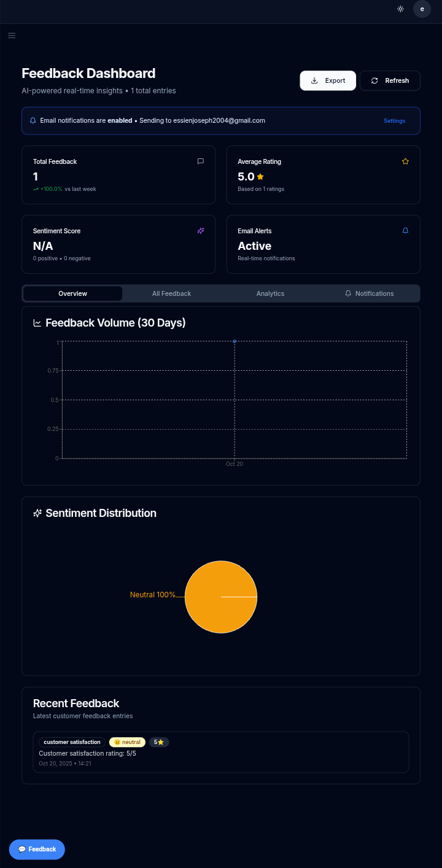This screenshot has width=442, height=868.
Task: Open the 'e' user avatar menu
Action: pos(422,9)
